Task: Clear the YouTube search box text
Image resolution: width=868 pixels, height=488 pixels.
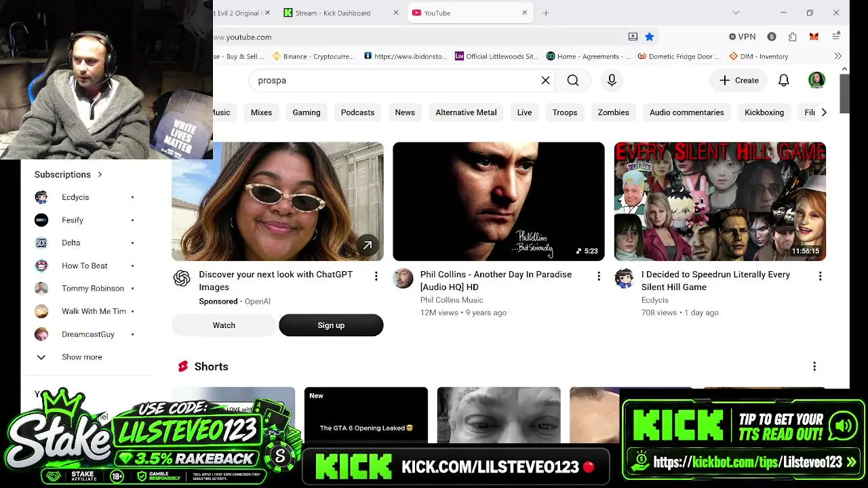Action: 545,81
